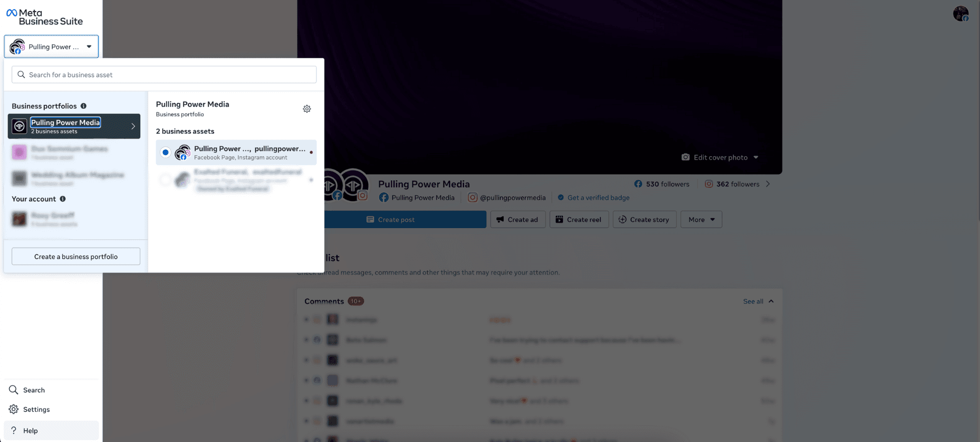Click the Create ad button
This screenshot has height=442, width=980.
click(x=518, y=219)
